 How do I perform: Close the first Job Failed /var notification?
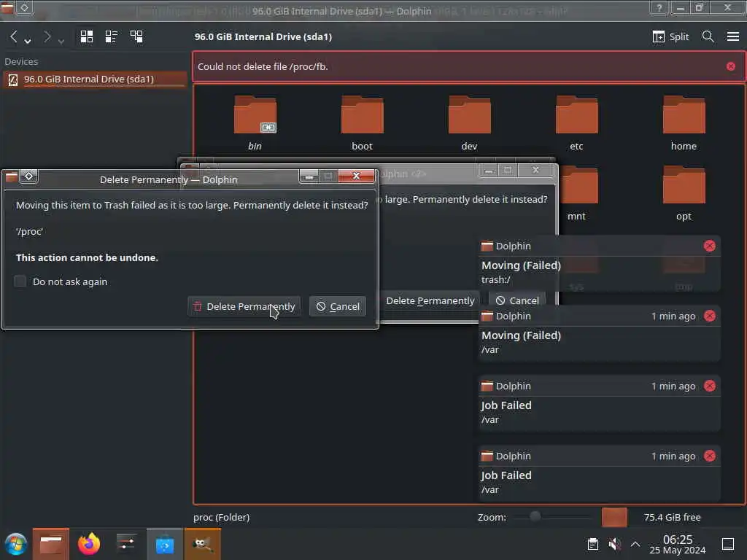[x=709, y=386]
